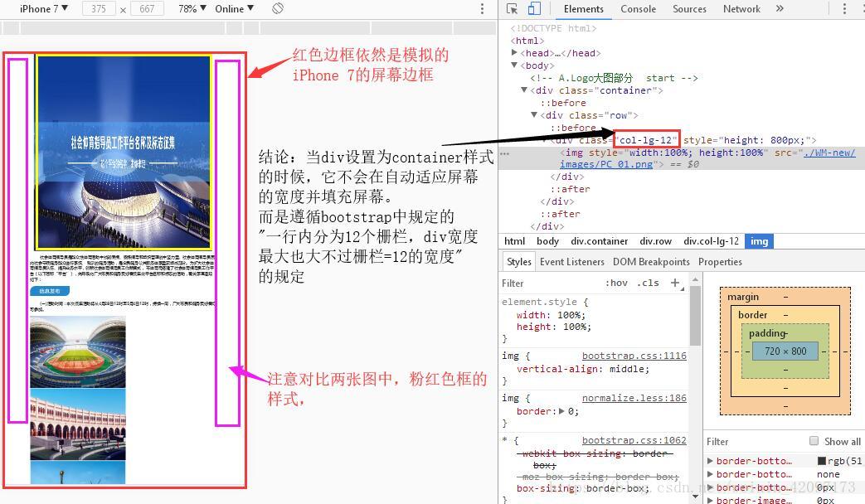
Task: Switch to the Elements tab
Action: coord(584,9)
